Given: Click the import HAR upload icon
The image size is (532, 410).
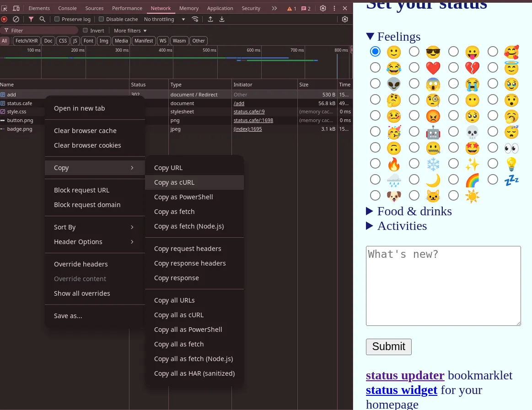Looking at the screenshot, I should point(210,19).
